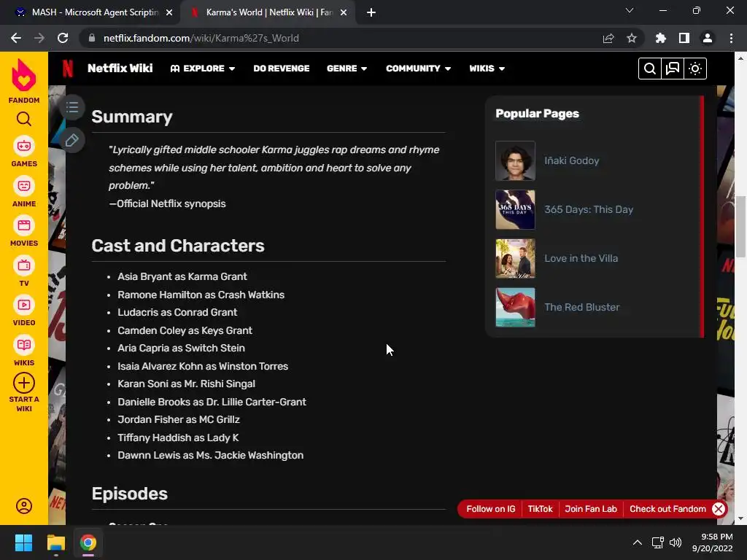Open the Chrome extensions puzzle icon
Viewport: 747px width, 560px height.
pyautogui.click(x=661, y=38)
